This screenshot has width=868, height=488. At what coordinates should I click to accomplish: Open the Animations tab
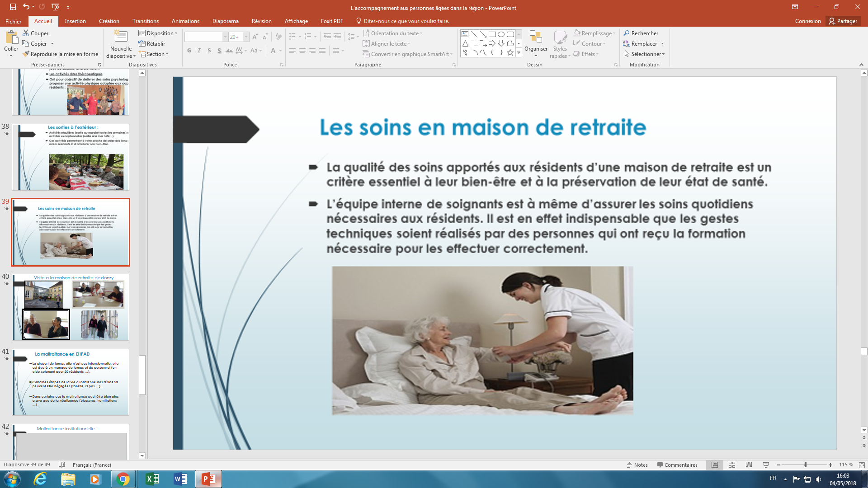[185, 21]
